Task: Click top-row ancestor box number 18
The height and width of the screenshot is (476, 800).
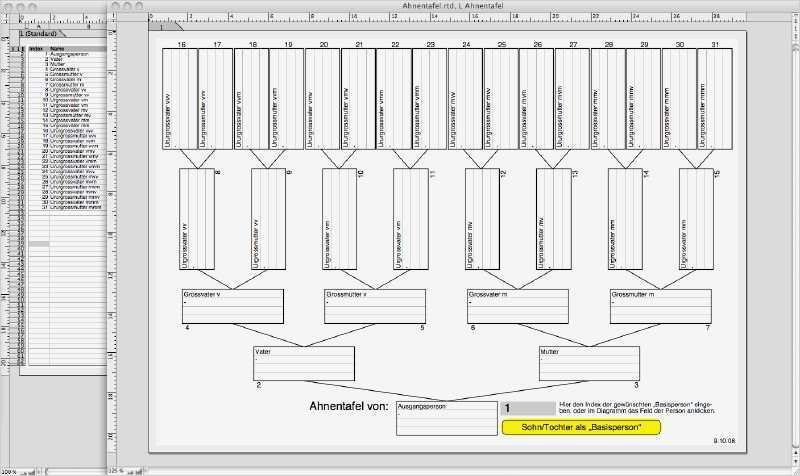Action: coord(251,99)
